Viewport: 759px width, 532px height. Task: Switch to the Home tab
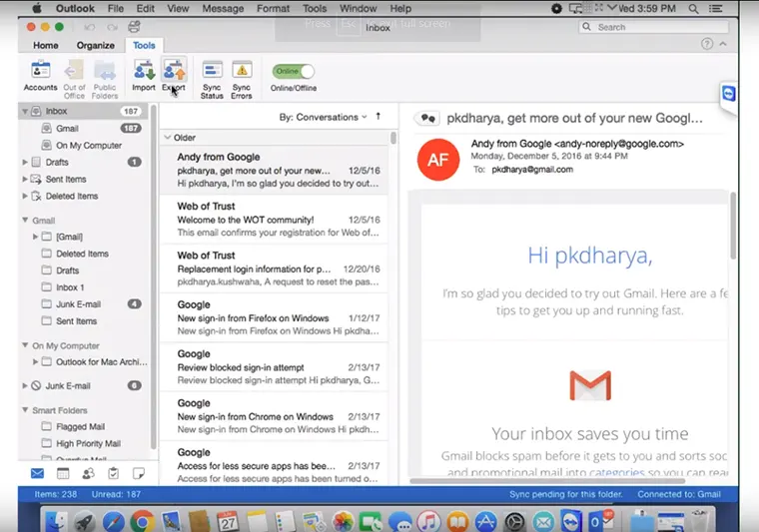tap(46, 46)
